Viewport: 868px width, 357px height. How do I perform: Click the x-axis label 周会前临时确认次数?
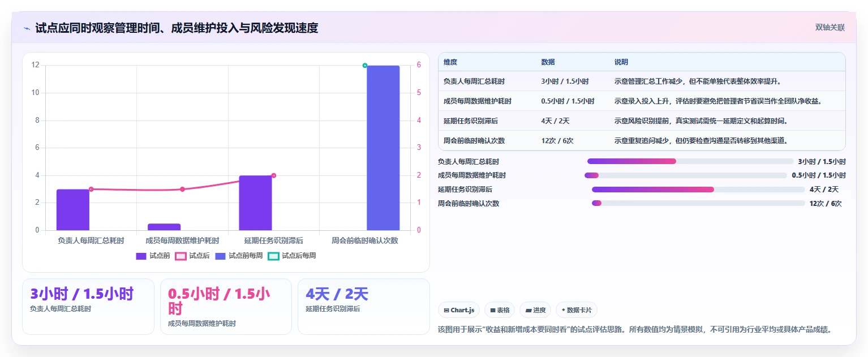pyautogui.click(x=365, y=240)
